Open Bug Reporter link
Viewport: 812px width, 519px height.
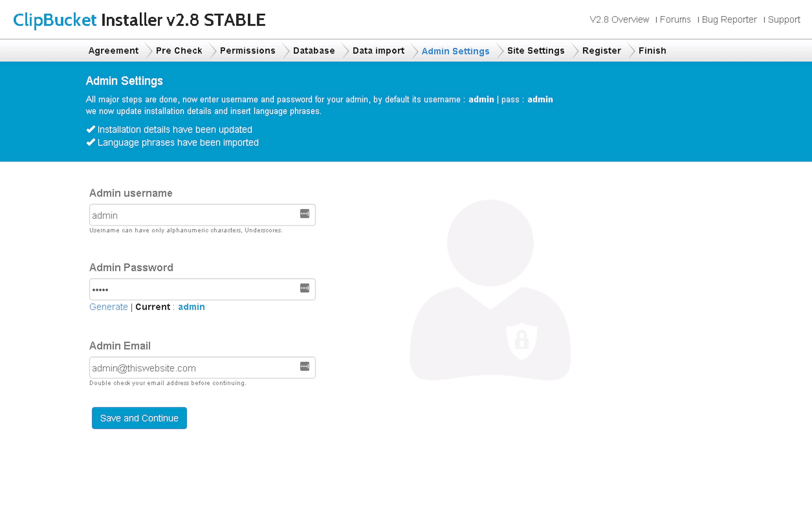pyautogui.click(x=729, y=19)
